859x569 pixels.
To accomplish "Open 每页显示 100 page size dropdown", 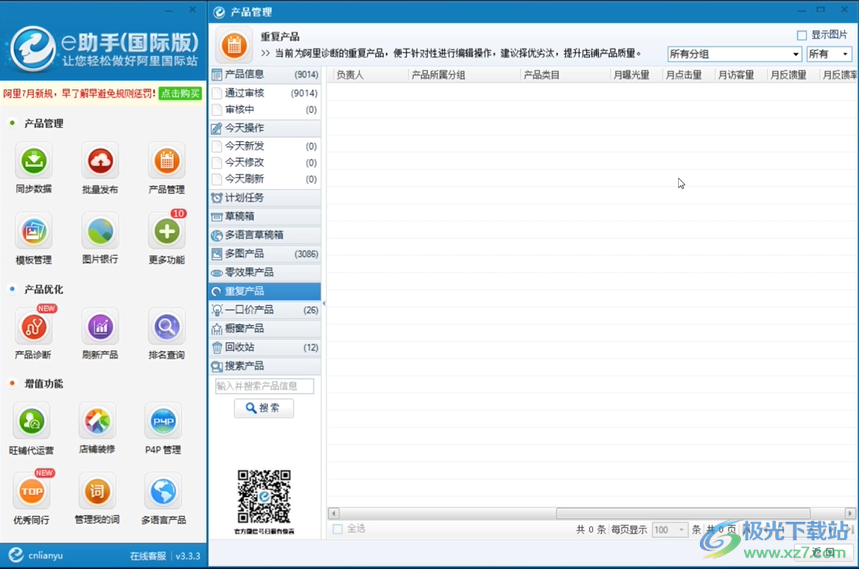I will (x=670, y=530).
